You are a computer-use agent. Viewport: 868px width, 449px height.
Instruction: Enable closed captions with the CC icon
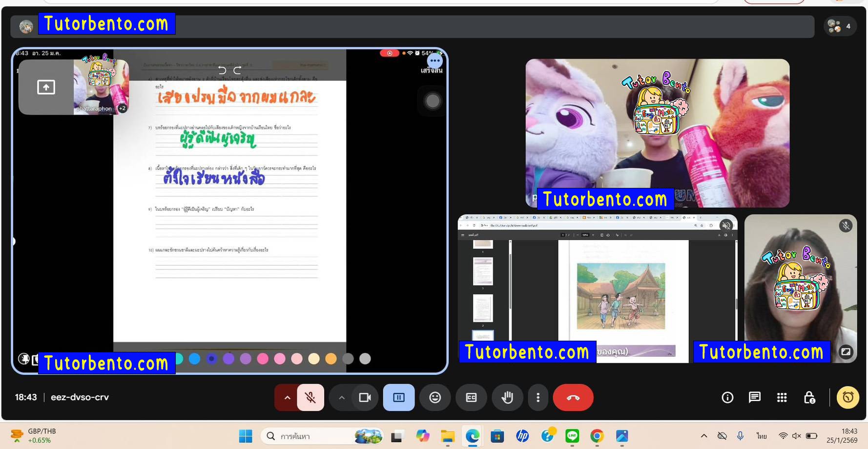[471, 397]
